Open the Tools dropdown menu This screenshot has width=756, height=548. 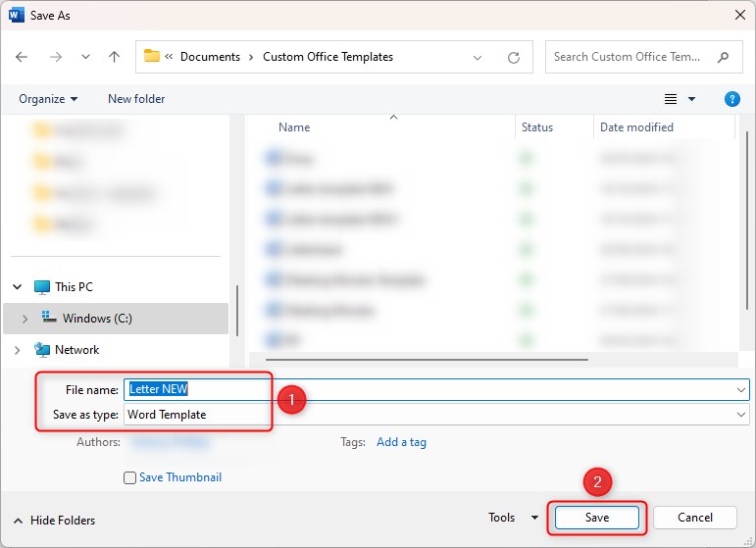coord(513,518)
